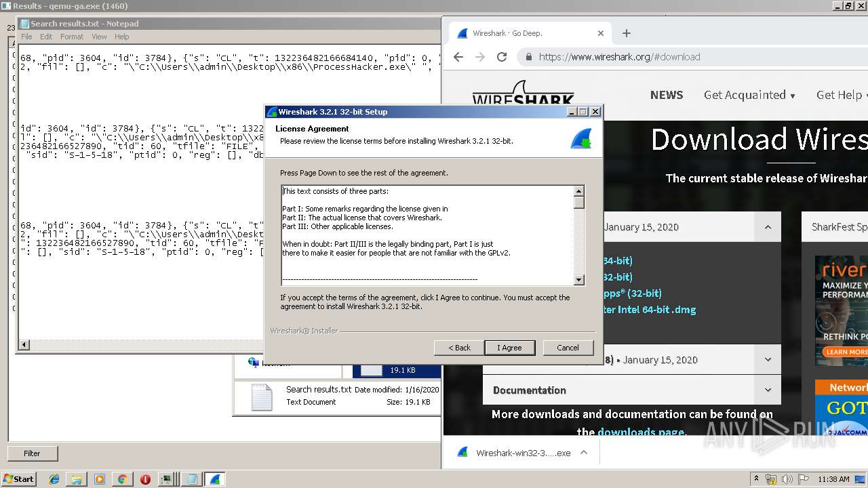
Task: Select Search results.txt file icon in Explorer
Action: pyautogui.click(x=262, y=397)
